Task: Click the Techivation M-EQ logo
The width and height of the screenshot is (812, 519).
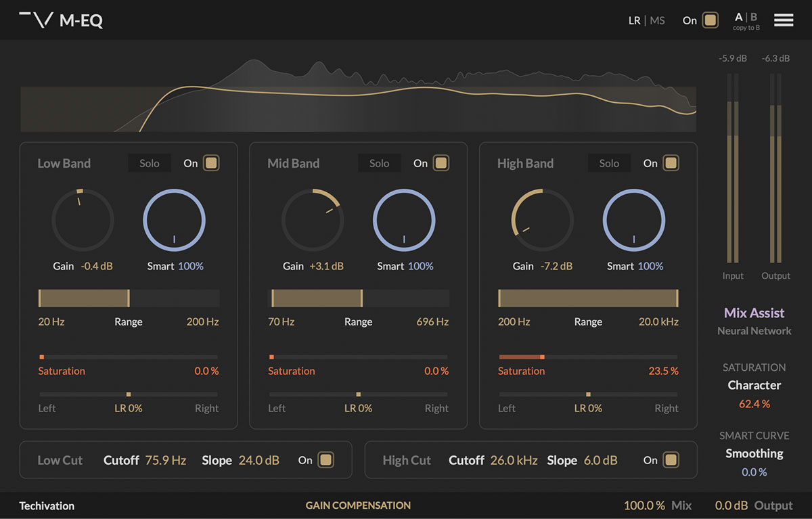Action: [x=61, y=20]
